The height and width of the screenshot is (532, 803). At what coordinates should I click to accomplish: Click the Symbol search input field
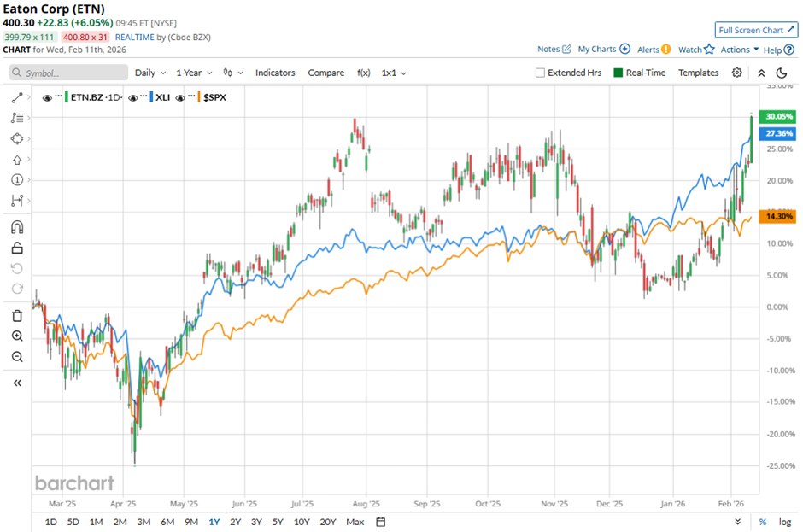tap(68, 73)
